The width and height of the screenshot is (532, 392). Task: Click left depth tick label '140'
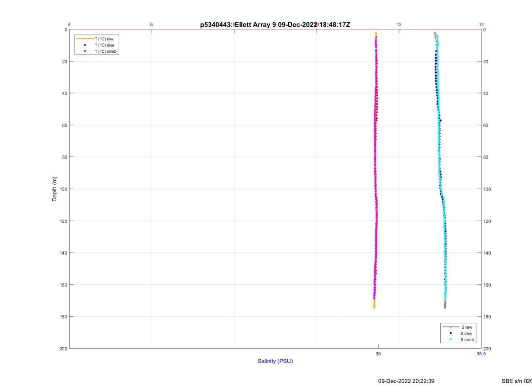point(63,253)
